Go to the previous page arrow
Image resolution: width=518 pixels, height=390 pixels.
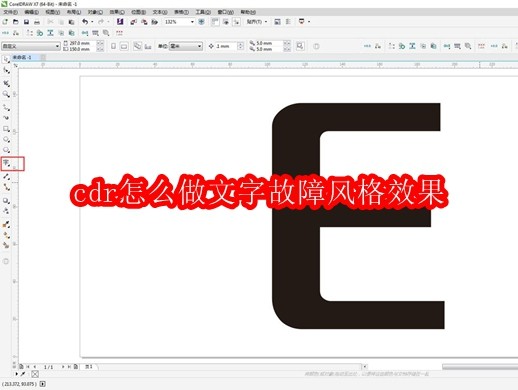coord(35,367)
